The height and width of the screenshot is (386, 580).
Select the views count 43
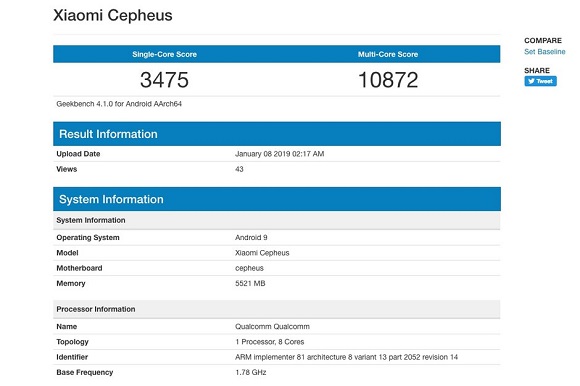coord(239,169)
